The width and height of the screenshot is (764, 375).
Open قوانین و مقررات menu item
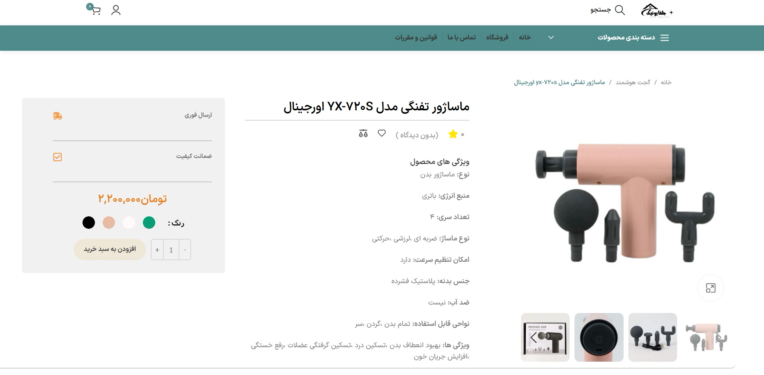416,38
